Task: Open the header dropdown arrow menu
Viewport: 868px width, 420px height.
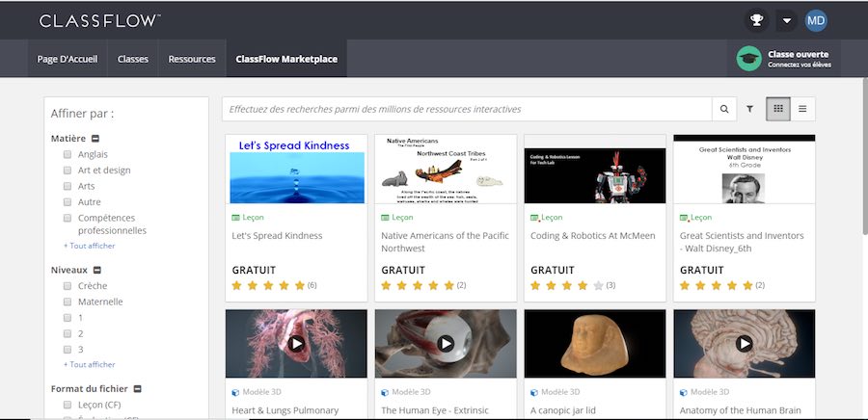Action: [x=787, y=20]
